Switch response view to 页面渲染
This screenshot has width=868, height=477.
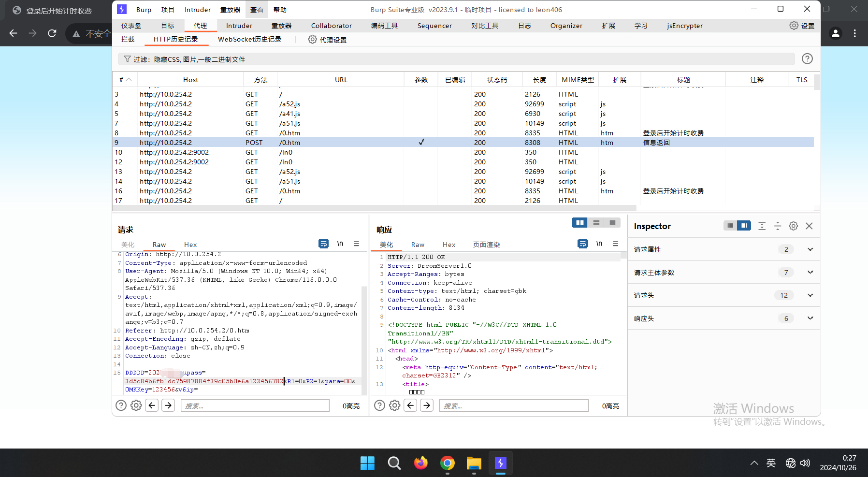click(486, 245)
